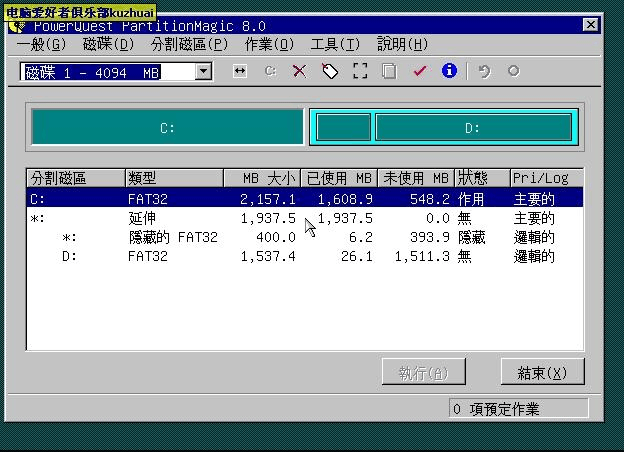Click the 1,537.4 size value
Screen dimensions: 624x452
point(268,257)
